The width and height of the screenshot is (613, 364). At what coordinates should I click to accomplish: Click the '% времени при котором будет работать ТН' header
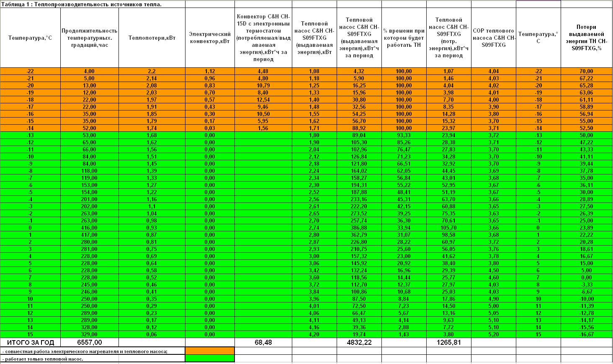click(x=404, y=38)
